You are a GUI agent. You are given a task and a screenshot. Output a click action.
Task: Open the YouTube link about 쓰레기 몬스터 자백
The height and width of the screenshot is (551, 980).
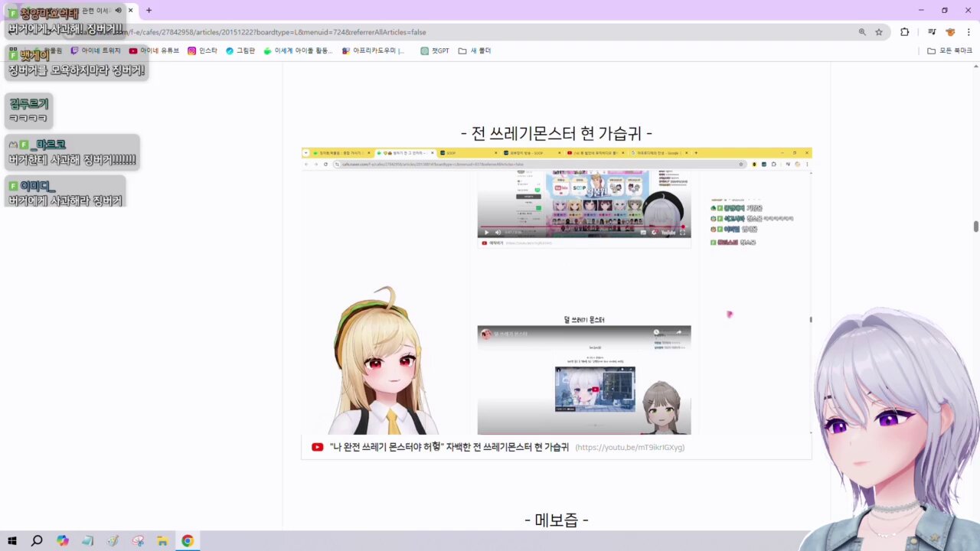point(449,447)
